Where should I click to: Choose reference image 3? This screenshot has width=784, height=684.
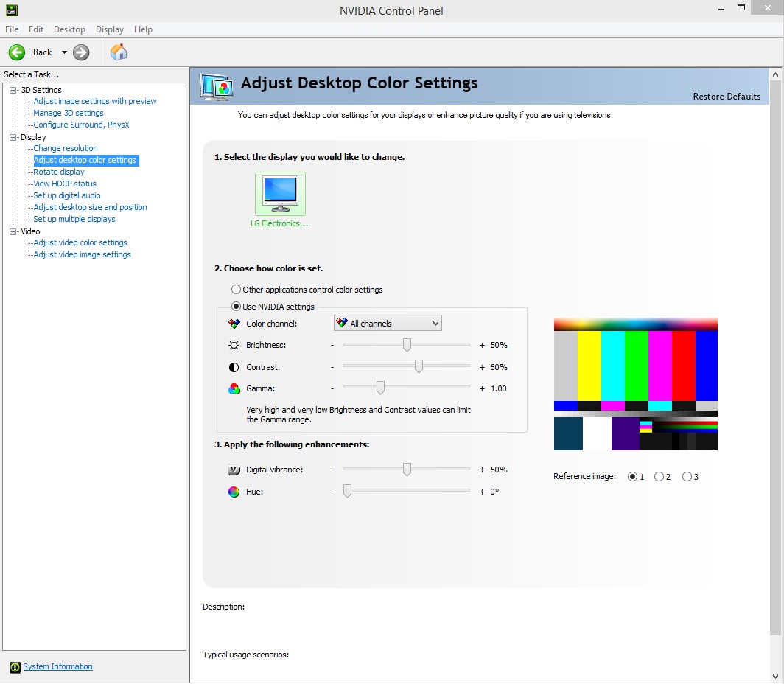pyautogui.click(x=687, y=476)
